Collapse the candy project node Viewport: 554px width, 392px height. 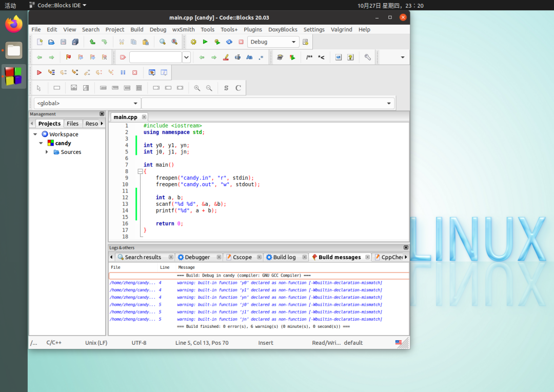tap(41, 143)
